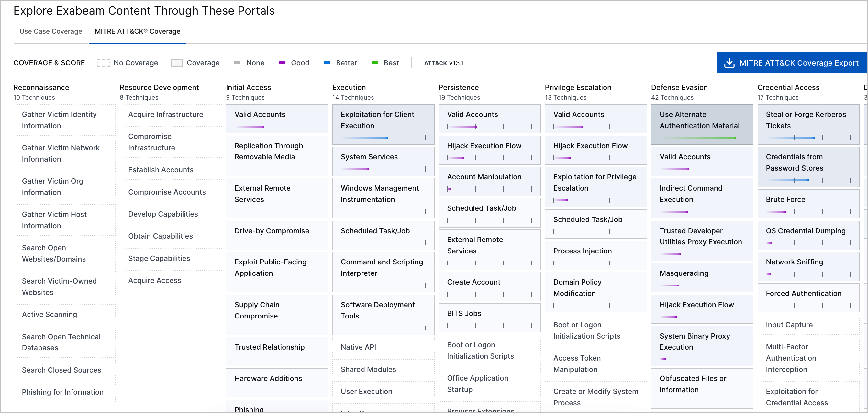Click the No Coverage dashed legend box
The height and width of the screenshot is (413, 868).
[104, 63]
